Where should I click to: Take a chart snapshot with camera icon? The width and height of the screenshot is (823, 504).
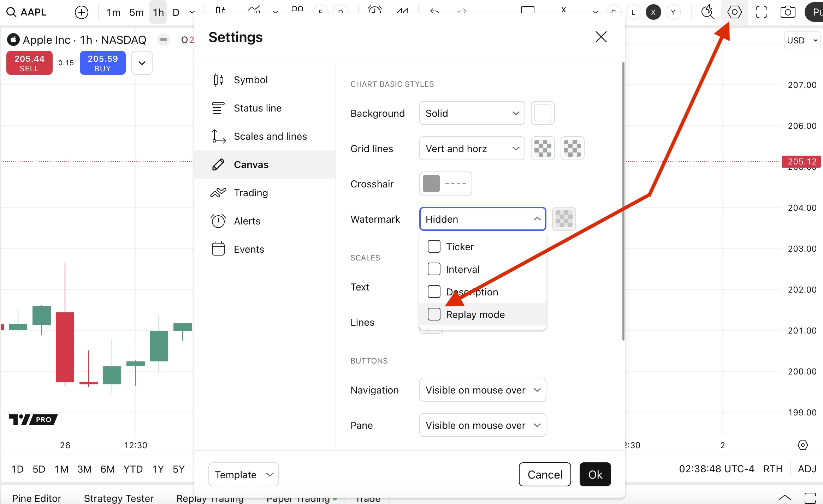click(x=788, y=12)
